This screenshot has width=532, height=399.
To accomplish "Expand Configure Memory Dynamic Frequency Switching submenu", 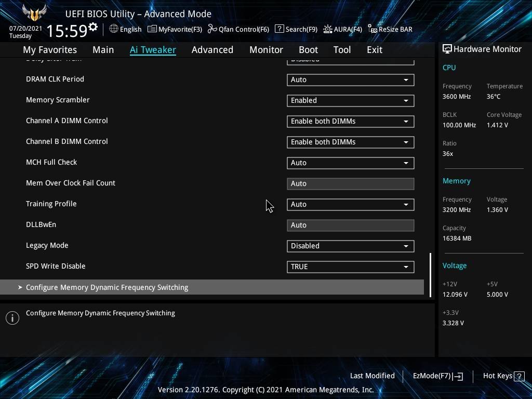I will 107,287.
